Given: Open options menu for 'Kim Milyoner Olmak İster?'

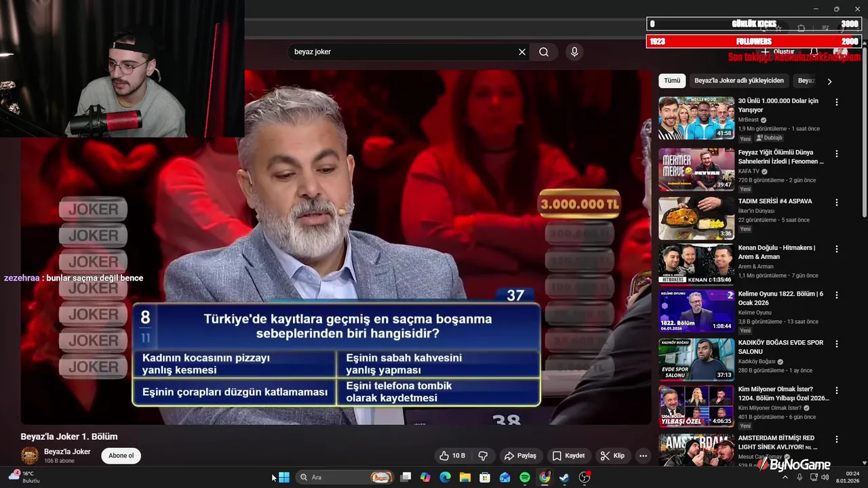Looking at the screenshot, I should [837, 391].
